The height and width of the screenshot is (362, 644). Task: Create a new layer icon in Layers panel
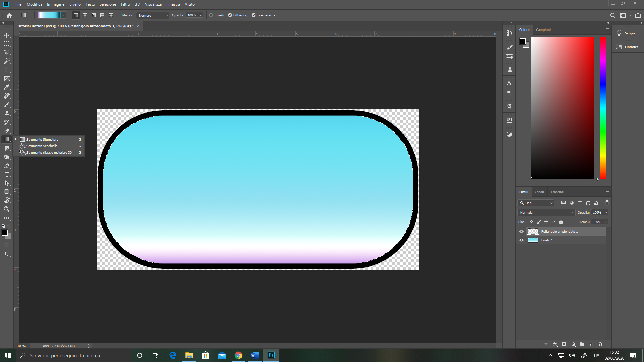pyautogui.click(x=591, y=344)
